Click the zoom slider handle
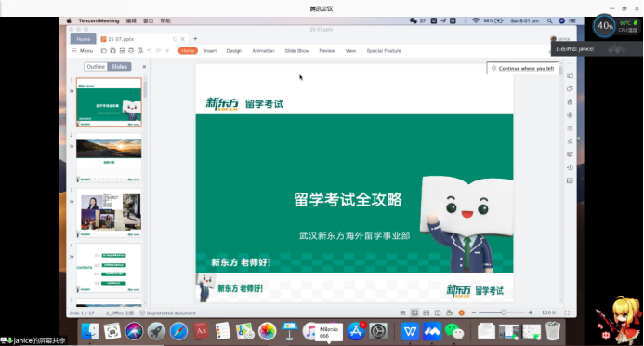The height and width of the screenshot is (346, 644). click(x=504, y=313)
